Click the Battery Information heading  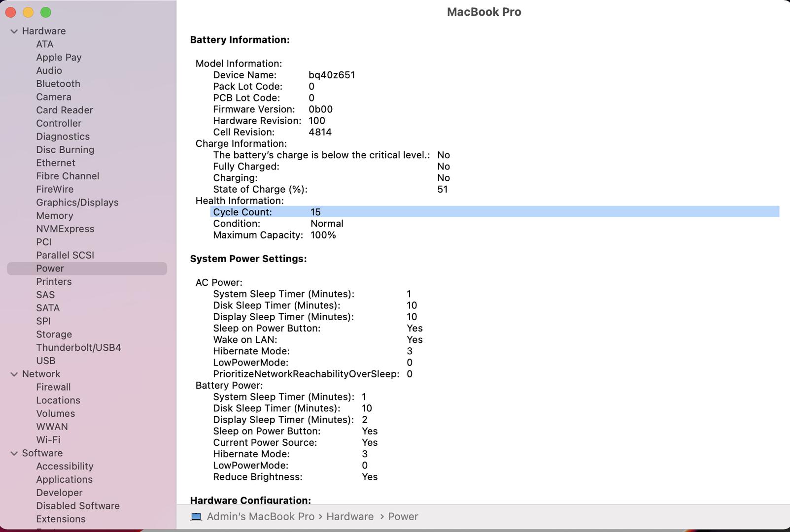tap(240, 40)
